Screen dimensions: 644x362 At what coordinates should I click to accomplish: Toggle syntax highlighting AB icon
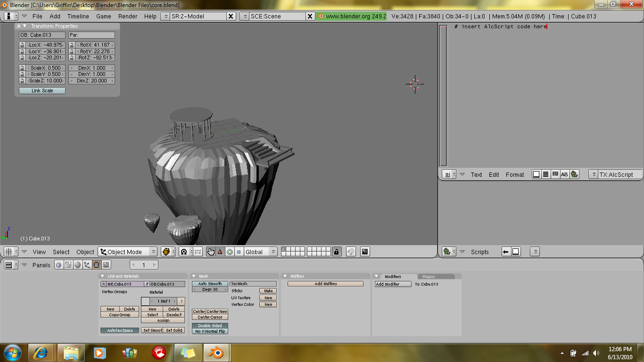tap(564, 174)
